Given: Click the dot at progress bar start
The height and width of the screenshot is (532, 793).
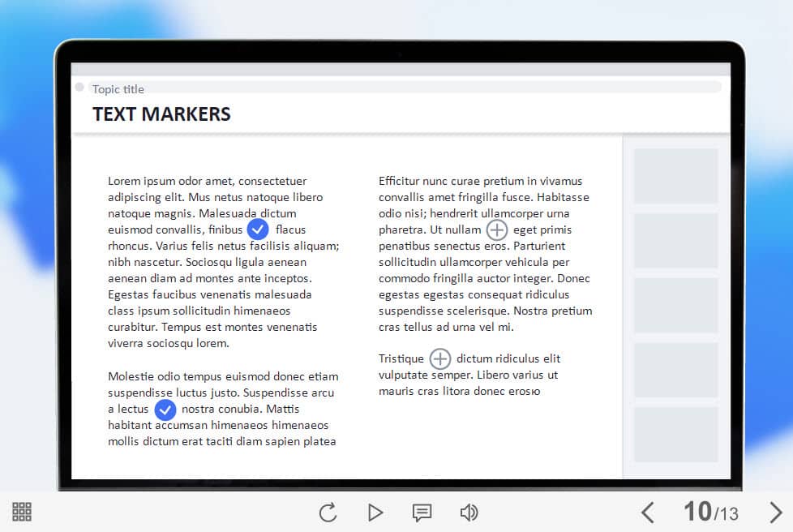Looking at the screenshot, I should click(x=79, y=88).
